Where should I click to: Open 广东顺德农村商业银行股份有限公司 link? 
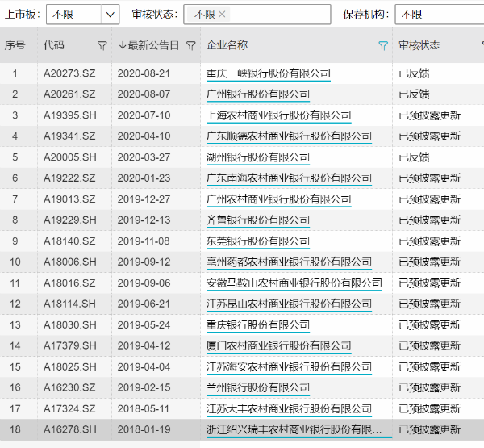coord(289,136)
